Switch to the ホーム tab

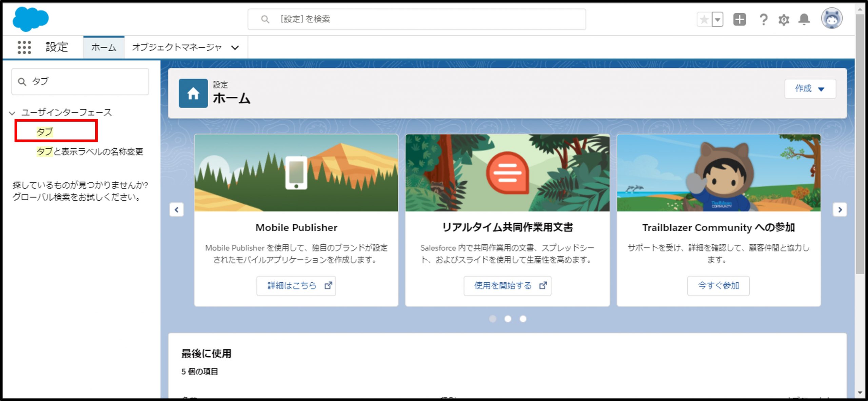[x=103, y=47]
